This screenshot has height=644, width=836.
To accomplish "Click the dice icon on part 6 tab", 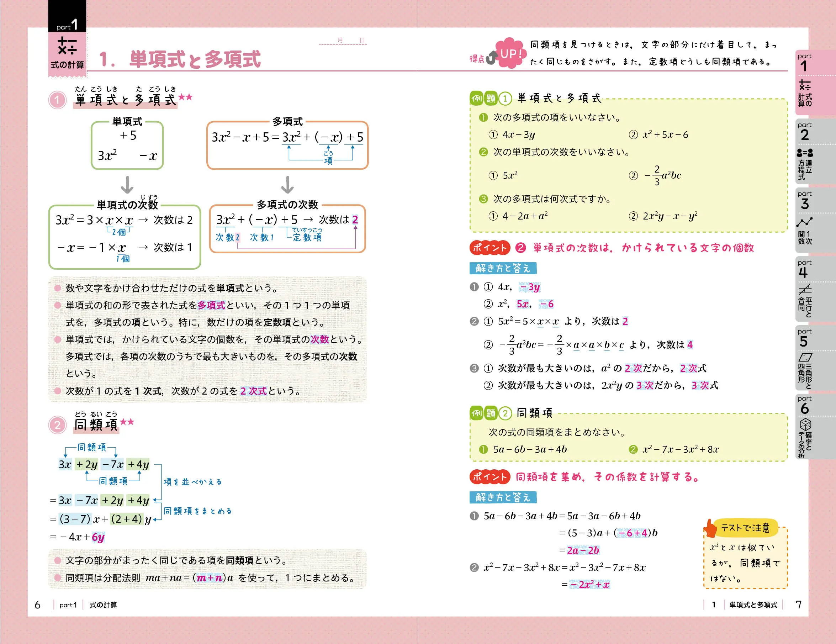I will click(x=805, y=424).
